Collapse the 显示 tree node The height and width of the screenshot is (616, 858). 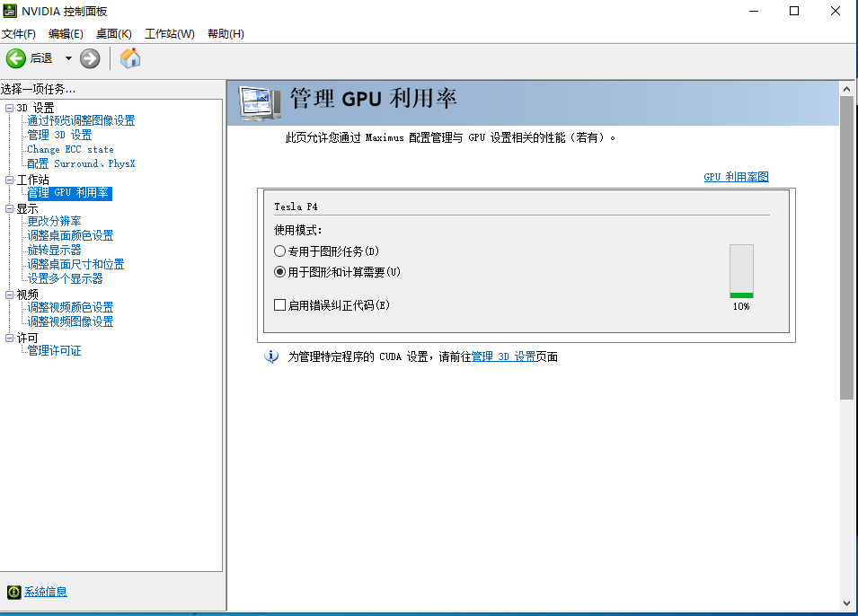click(9, 208)
